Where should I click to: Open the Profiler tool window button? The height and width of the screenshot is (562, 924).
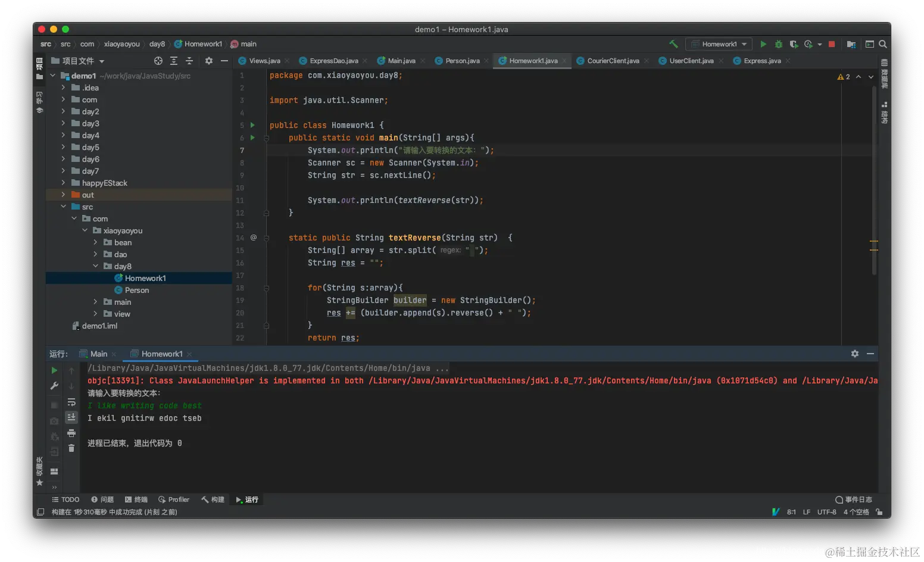coord(174,499)
